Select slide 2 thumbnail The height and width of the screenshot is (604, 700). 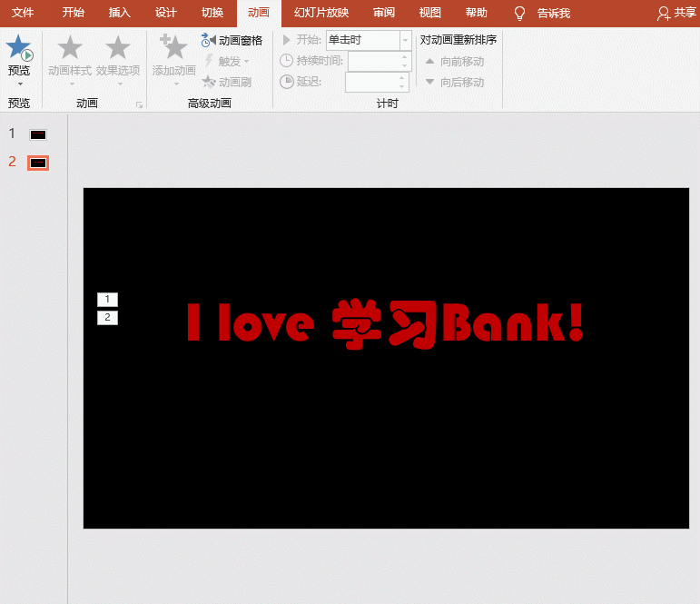(38, 163)
